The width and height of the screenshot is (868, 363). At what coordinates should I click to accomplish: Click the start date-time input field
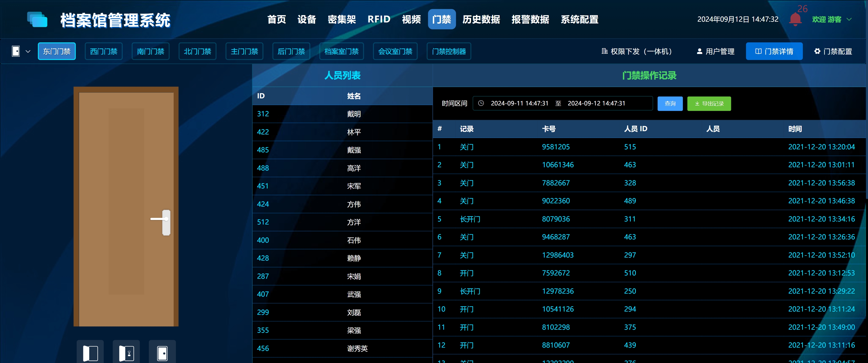(519, 103)
